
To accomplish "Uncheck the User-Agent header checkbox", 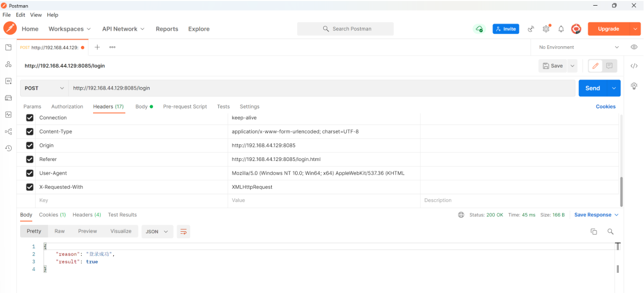I will tap(30, 173).
